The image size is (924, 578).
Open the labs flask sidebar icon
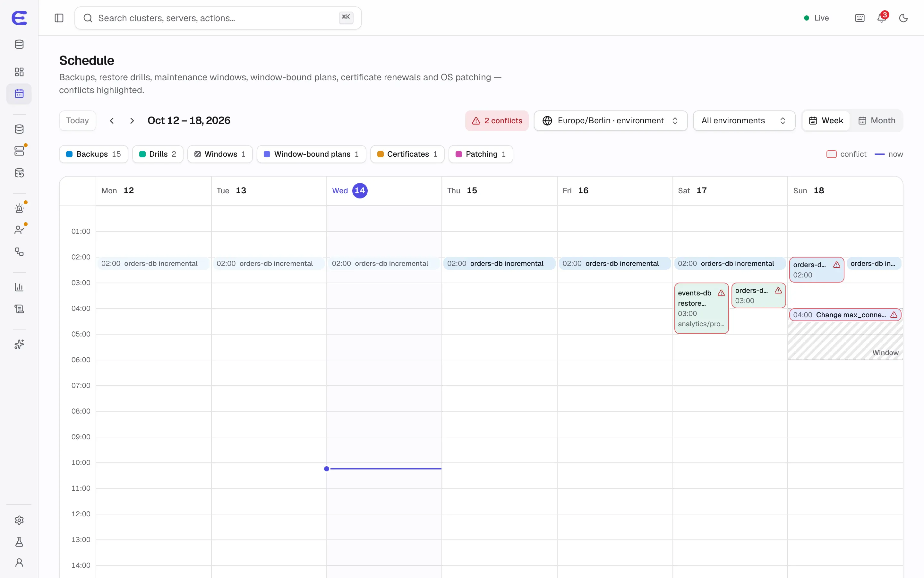[19, 542]
